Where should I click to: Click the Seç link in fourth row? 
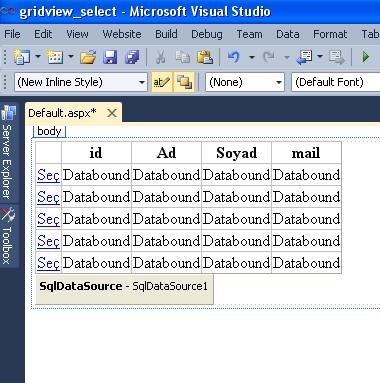click(48, 241)
